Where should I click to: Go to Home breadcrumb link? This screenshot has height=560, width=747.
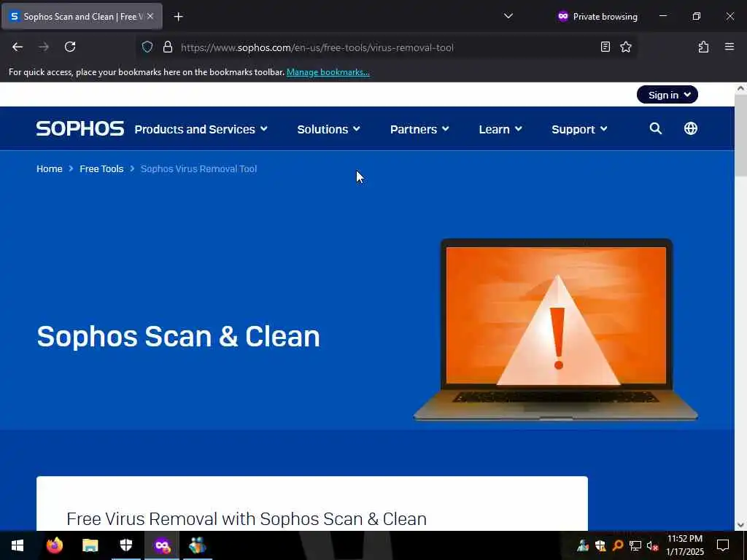point(50,169)
